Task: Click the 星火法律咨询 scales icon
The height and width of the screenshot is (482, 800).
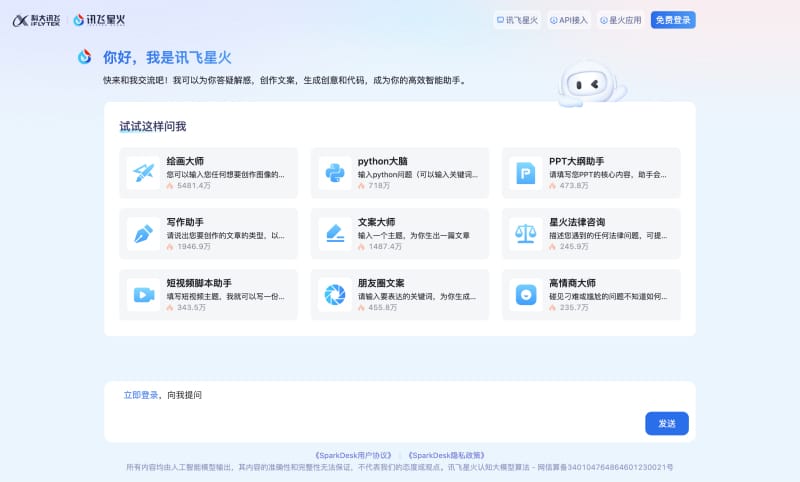Action: 526,234
